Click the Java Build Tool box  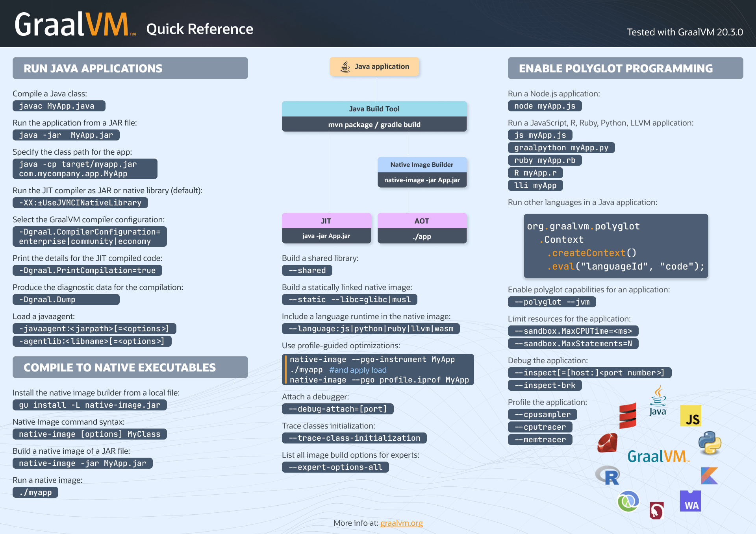[x=374, y=116]
